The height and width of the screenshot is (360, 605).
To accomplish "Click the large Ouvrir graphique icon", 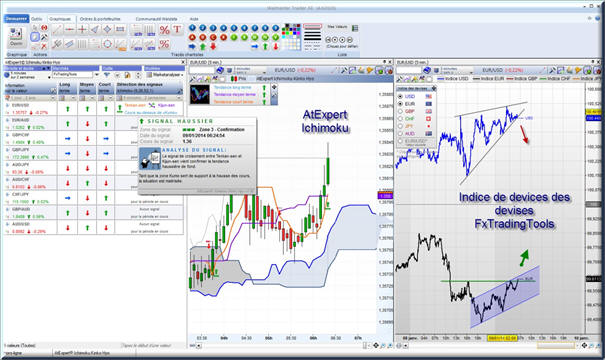I will 16,35.
